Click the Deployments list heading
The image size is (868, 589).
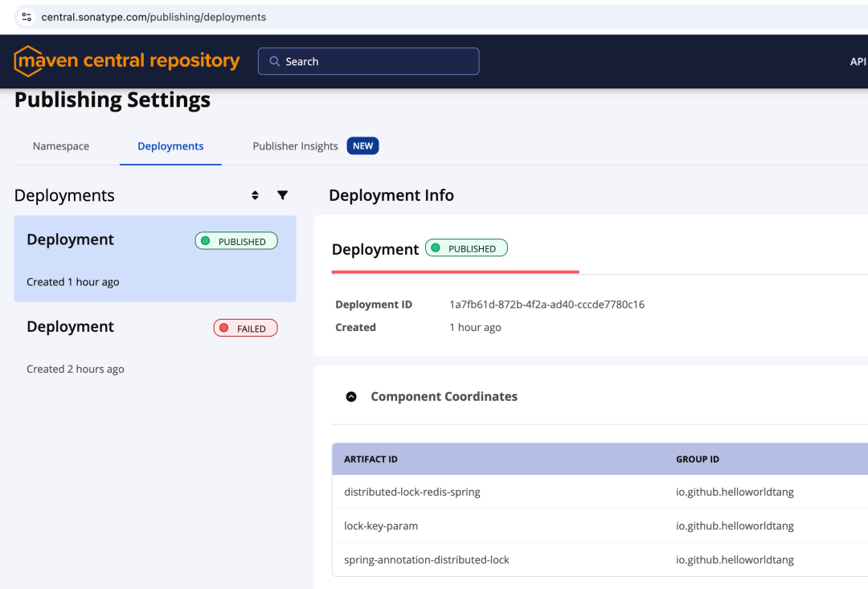[64, 195]
